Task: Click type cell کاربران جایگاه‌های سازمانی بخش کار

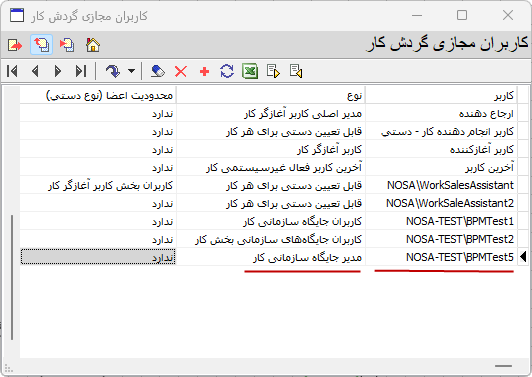Action: point(271,239)
